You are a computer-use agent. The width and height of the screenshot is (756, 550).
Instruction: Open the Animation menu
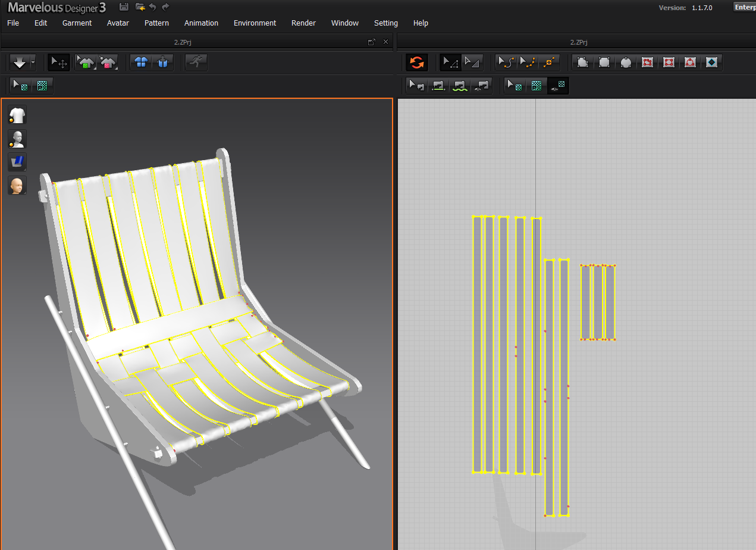pyautogui.click(x=201, y=23)
